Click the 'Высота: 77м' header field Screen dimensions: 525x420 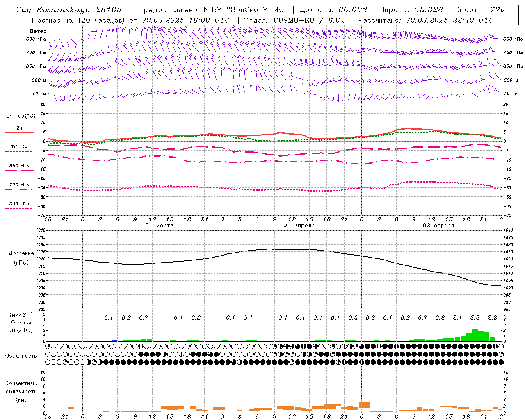point(479,10)
